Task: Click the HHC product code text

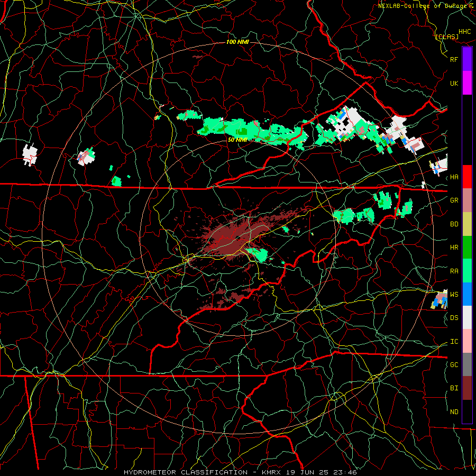Action: coord(464,32)
